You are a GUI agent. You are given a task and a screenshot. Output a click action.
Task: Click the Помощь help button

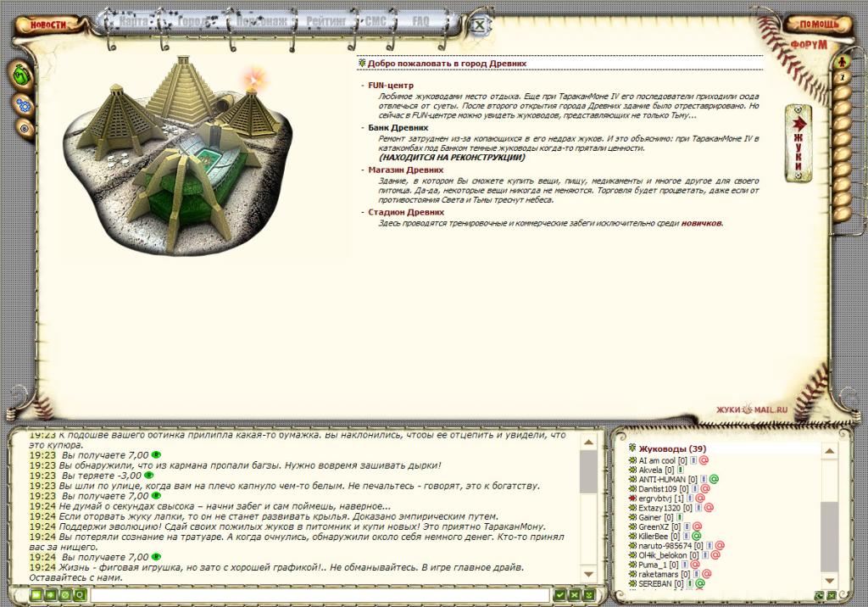click(818, 25)
